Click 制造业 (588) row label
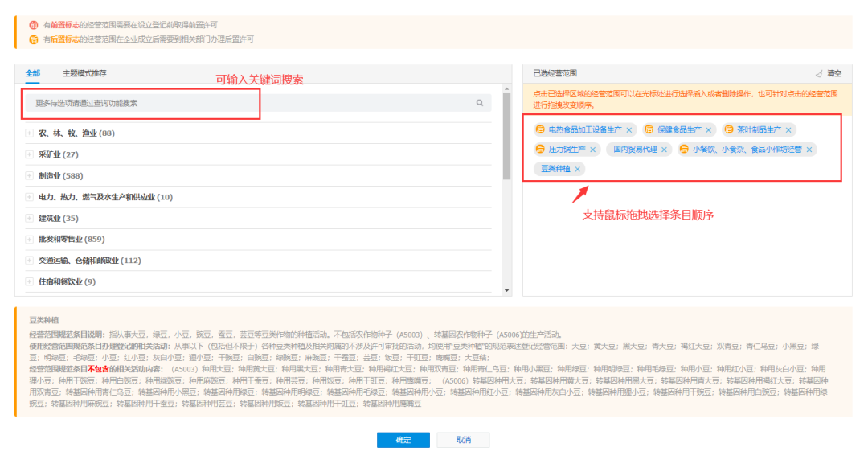Screen dimensions: 868x472 tap(60, 175)
